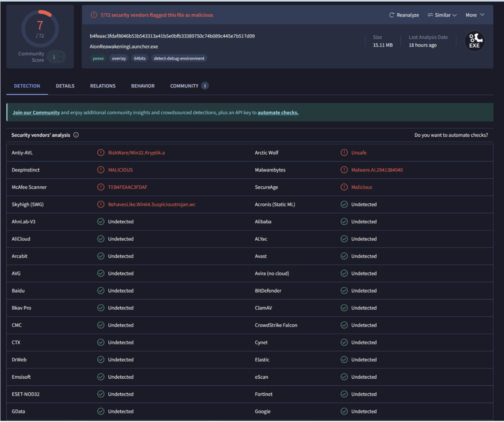Click the warning icon next to Arctic Wolf's Unsafe

click(x=344, y=152)
